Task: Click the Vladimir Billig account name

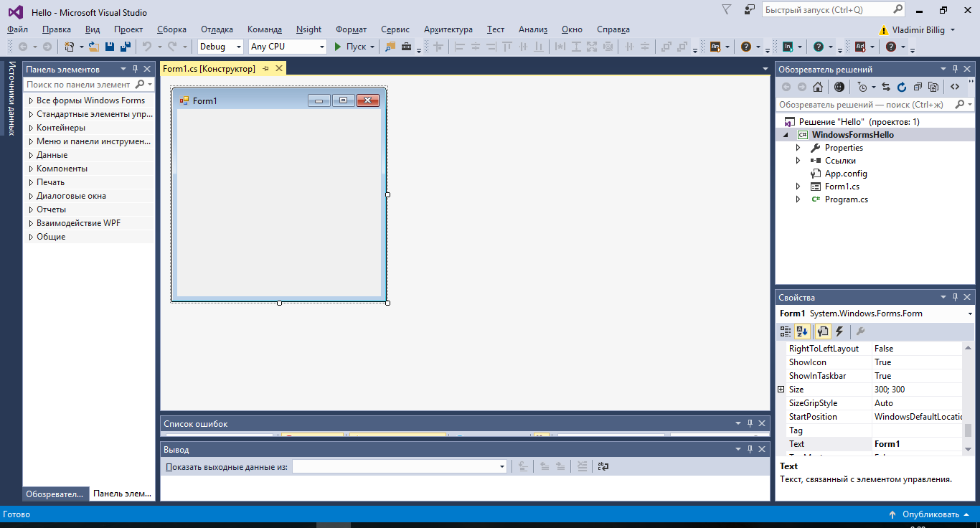Action: point(919,30)
